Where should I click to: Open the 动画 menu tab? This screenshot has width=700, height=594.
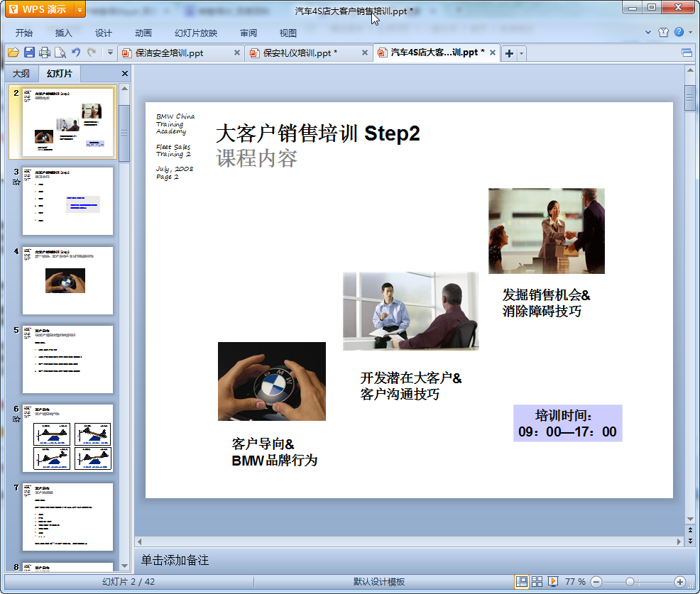pyautogui.click(x=143, y=33)
